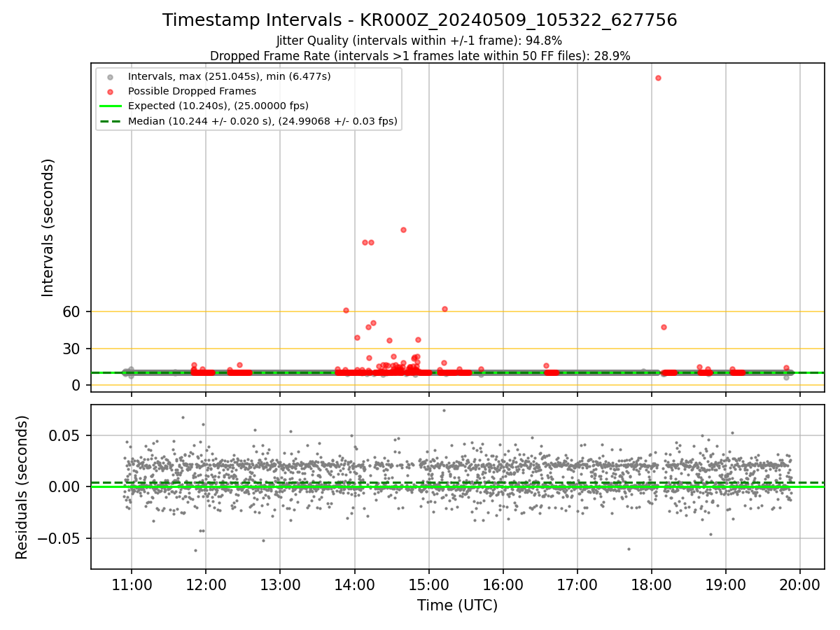Click the red dropped-frame point near 14:40 at the peak

pos(403,230)
